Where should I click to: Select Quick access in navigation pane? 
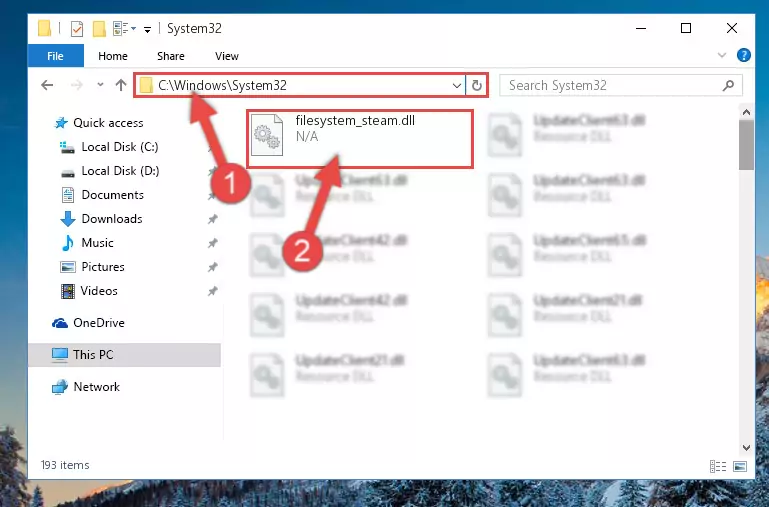pyautogui.click(x=108, y=123)
